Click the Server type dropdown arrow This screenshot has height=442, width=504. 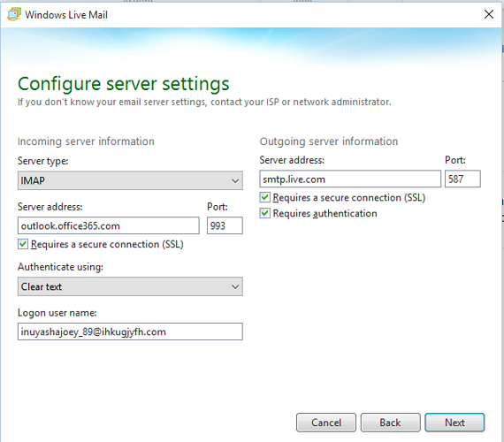coord(235,180)
